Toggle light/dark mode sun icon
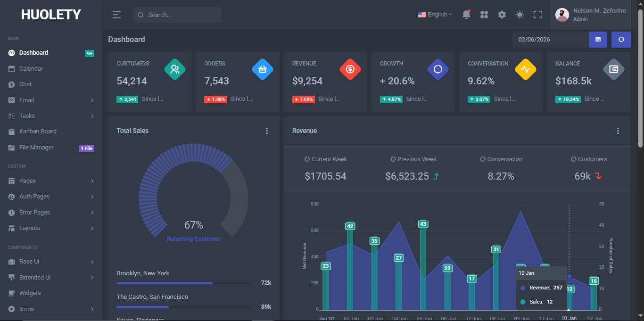This screenshot has width=644, height=321. tap(520, 15)
